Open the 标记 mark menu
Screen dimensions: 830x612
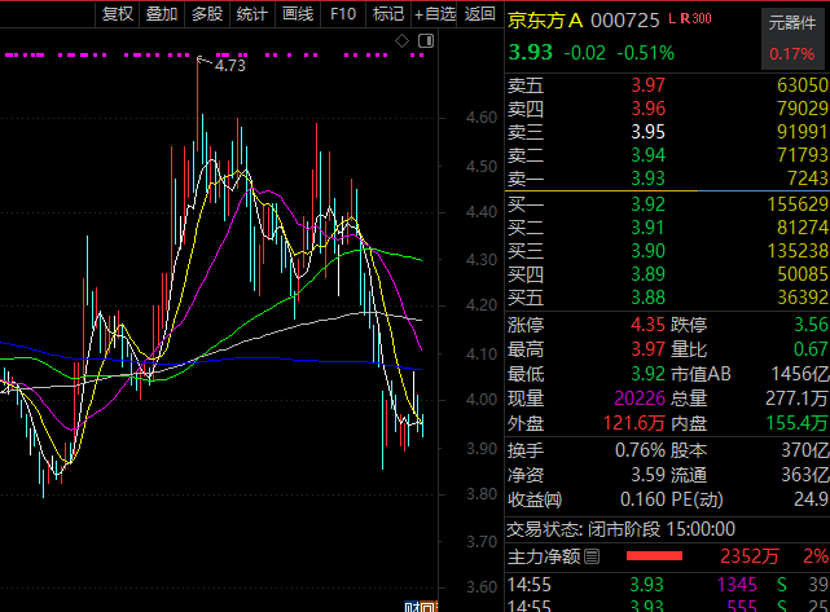(x=388, y=14)
